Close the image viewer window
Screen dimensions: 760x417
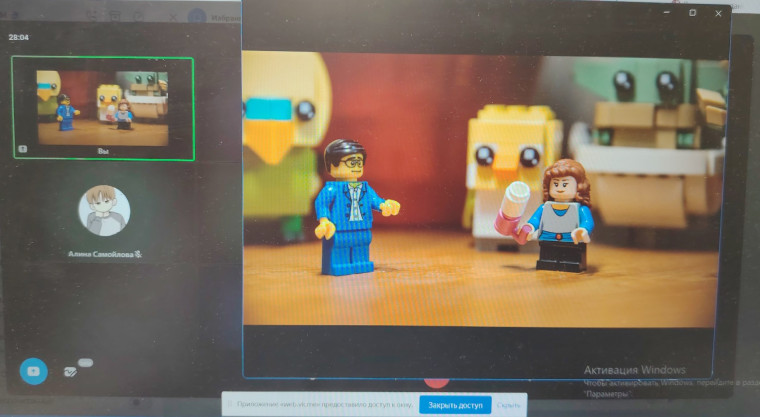pos(718,14)
